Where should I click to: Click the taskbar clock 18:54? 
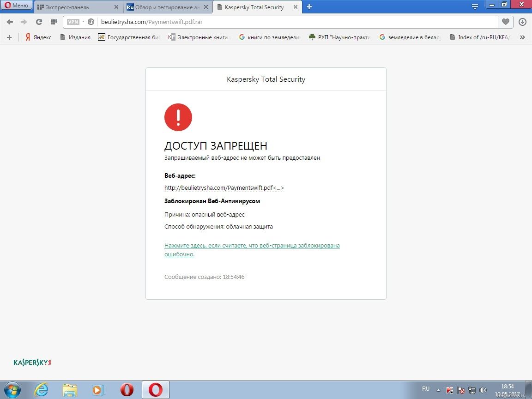pyautogui.click(x=507, y=387)
